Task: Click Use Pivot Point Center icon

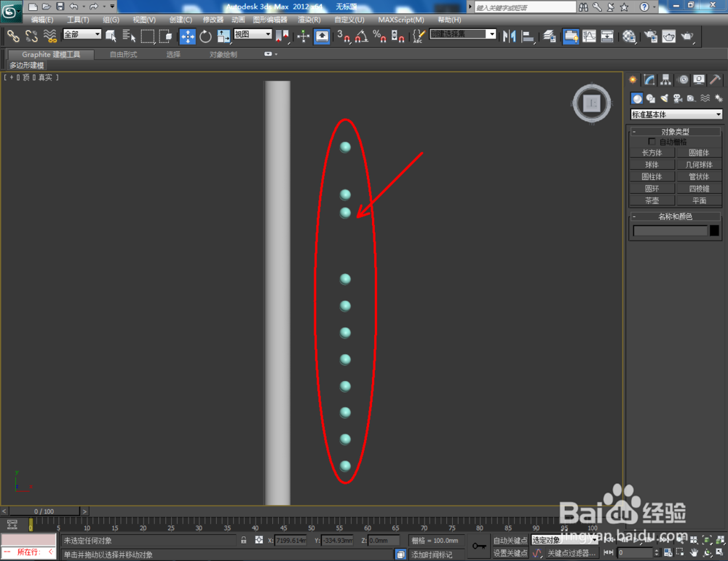Action: (282, 36)
